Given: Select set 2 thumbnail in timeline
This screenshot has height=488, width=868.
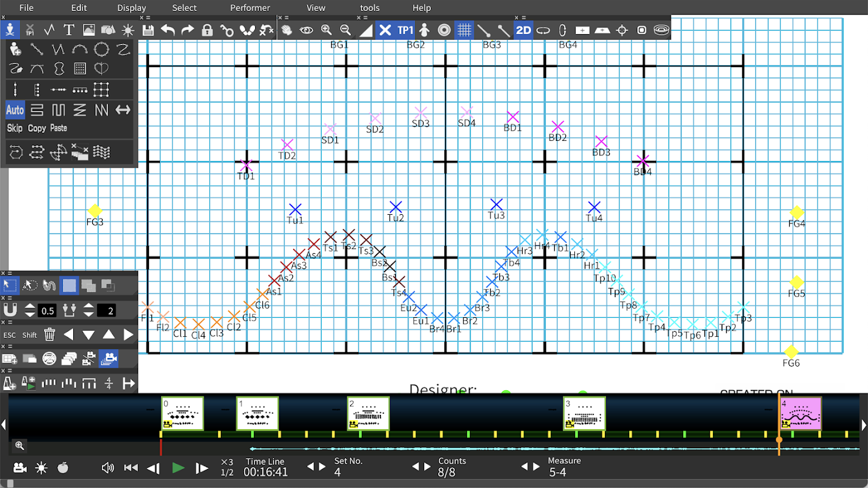Looking at the screenshot, I should point(368,414).
